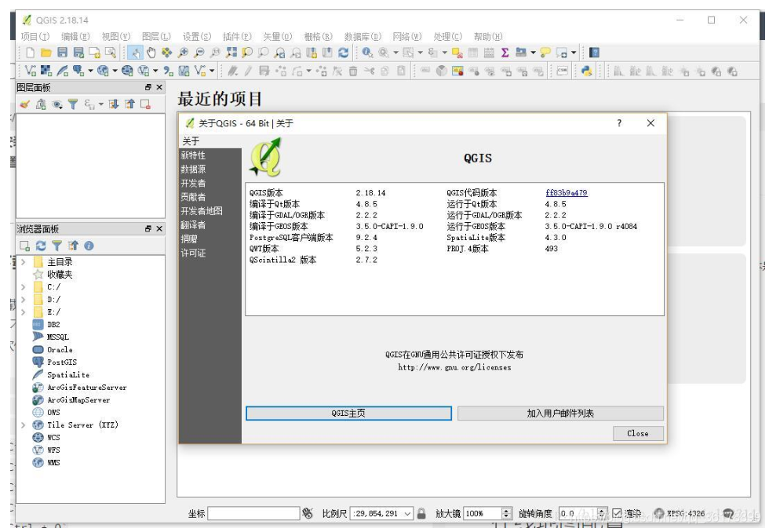Click the rotation angle field showing 0.0
This screenshot has height=532, width=769.
578,513
